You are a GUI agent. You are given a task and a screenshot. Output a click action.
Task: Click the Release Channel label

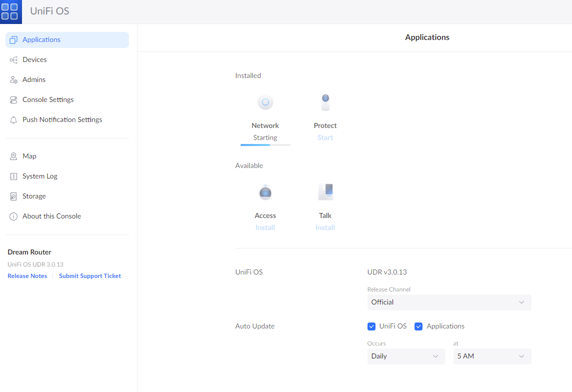click(x=389, y=289)
